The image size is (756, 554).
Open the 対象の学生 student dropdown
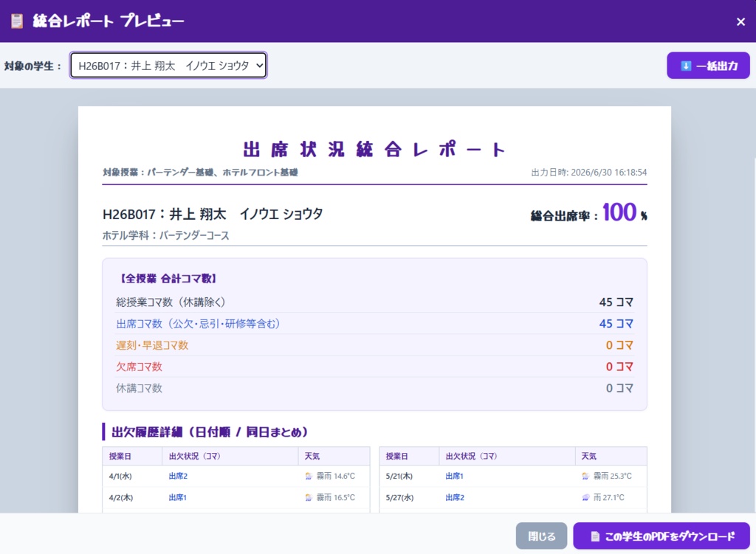168,66
